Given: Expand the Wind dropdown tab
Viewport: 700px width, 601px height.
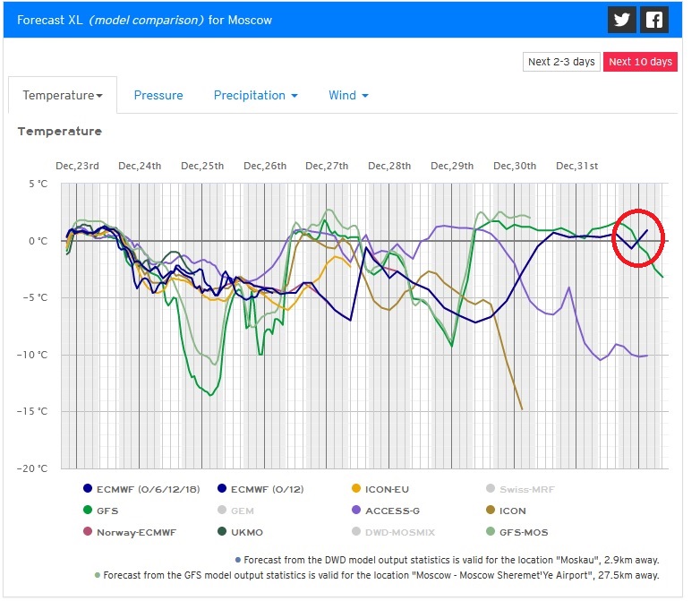Looking at the screenshot, I should 348,95.
